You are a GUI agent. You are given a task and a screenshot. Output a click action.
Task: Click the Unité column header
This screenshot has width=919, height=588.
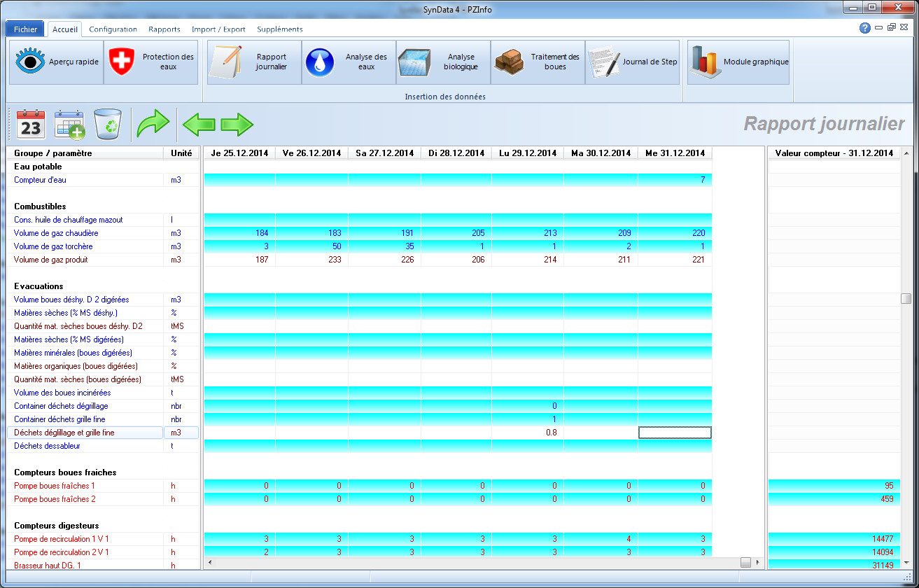[181, 153]
